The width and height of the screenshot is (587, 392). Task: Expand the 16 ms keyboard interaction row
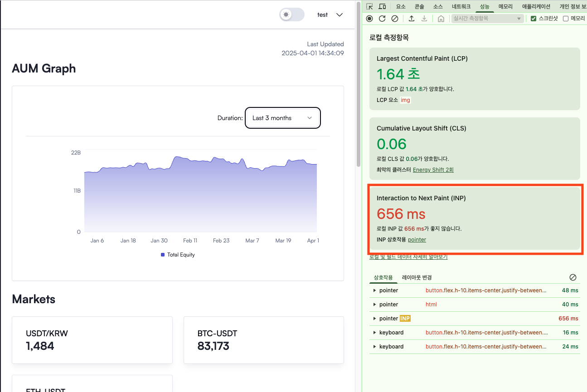pos(475,333)
